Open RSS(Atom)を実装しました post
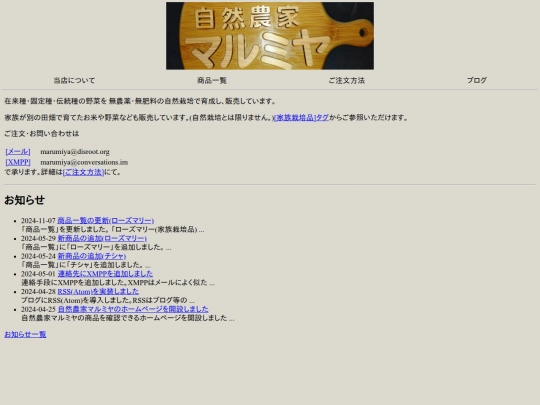 coord(98,291)
